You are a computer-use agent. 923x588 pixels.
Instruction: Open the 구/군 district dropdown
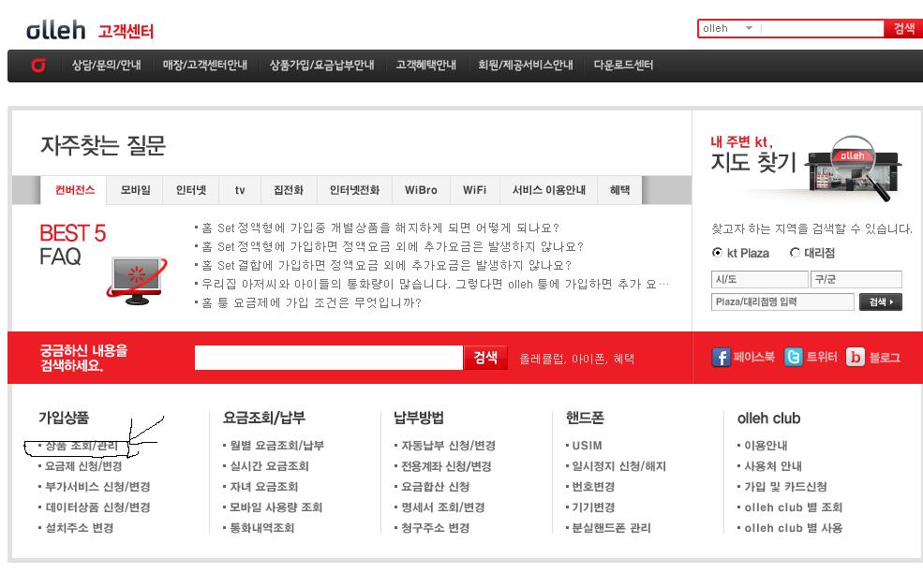point(856,279)
